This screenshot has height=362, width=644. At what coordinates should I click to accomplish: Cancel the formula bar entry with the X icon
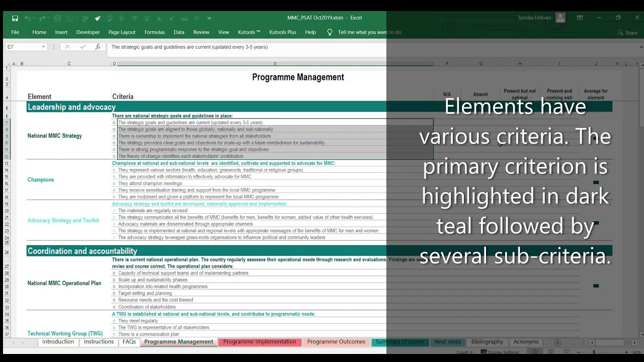(x=67, y=47)
